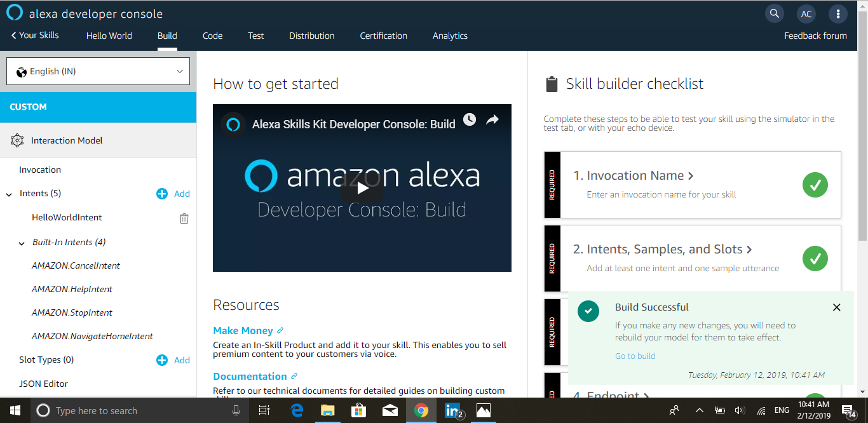The width and height of the screenshot is (868, 423).
Task: Click the Watch Later clock icon on the video
Action: point(470,119)
